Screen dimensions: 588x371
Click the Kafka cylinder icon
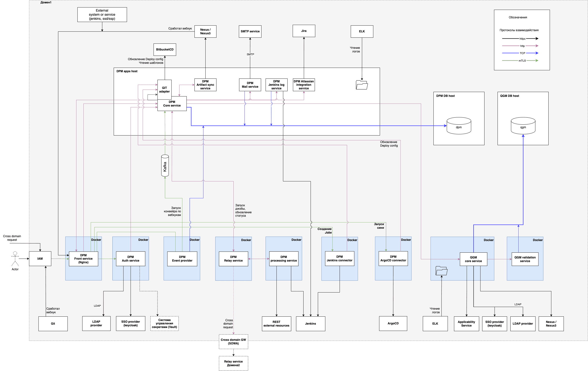(165, 166)
